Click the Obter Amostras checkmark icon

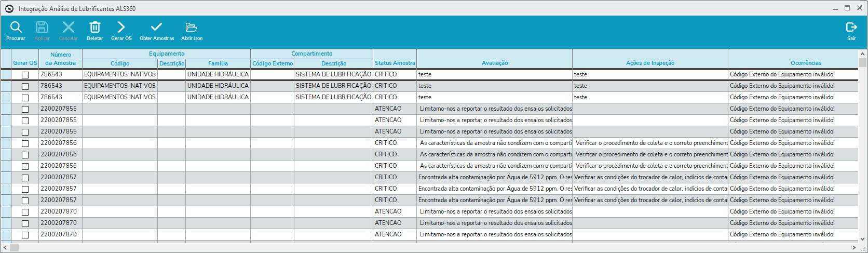(157, 27)
